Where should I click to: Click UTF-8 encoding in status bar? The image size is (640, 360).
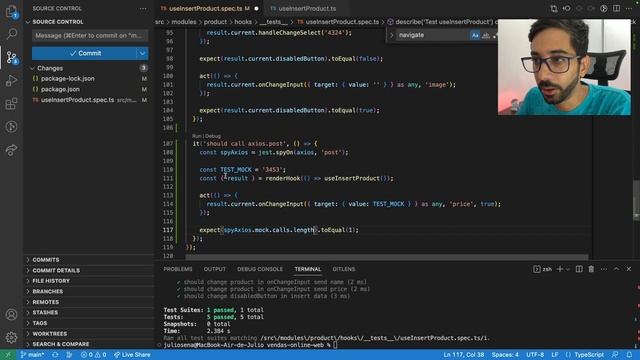coord(535,355)
